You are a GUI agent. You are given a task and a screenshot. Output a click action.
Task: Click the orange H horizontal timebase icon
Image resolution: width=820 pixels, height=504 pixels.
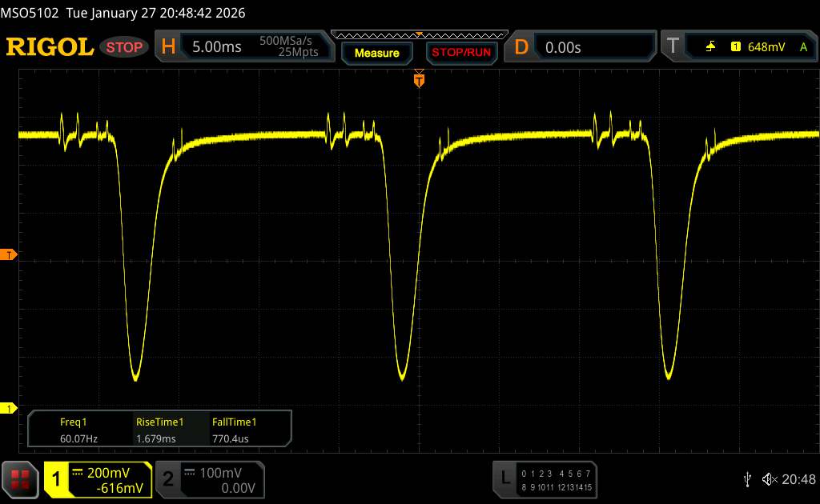point(168,47)
